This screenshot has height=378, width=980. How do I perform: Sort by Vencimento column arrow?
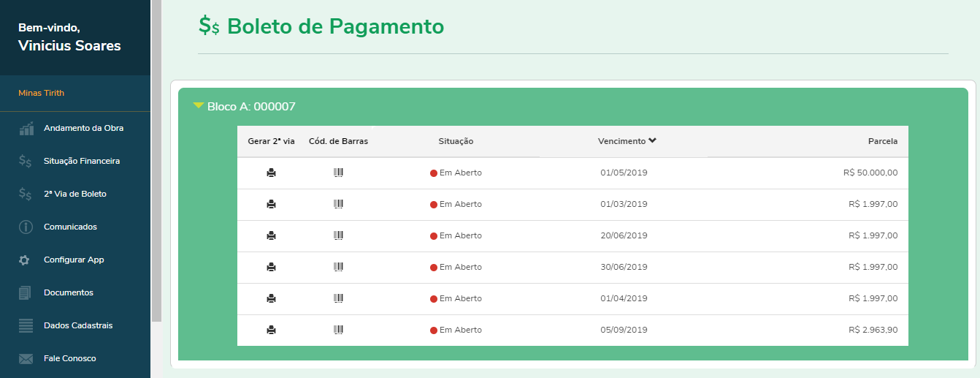(x=652, y=141)
